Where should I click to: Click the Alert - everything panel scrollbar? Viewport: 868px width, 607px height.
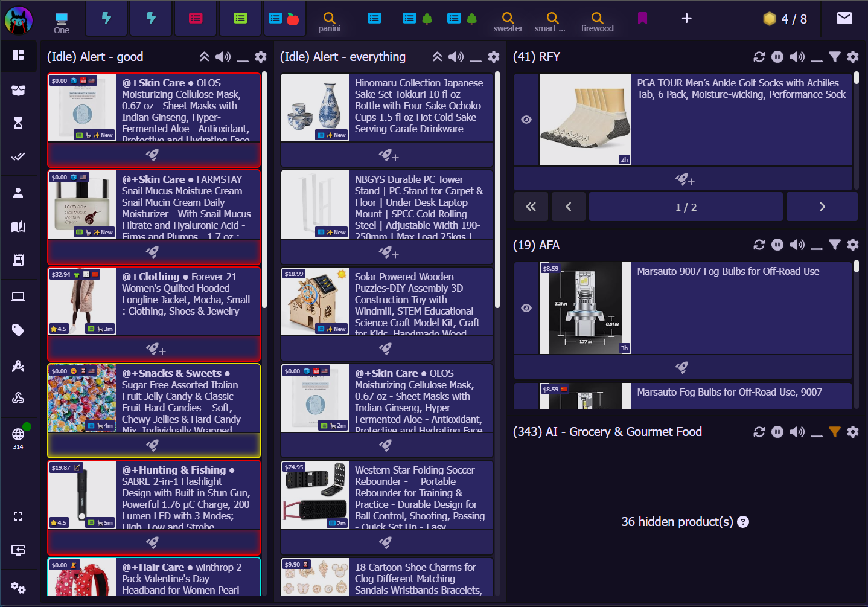click(497, 190)
